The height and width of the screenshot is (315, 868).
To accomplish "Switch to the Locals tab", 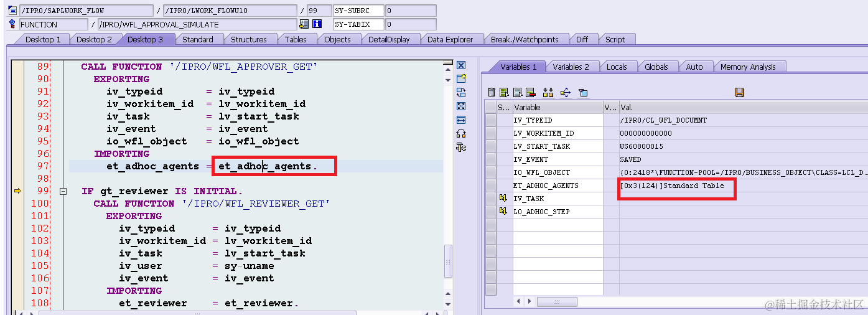I will coord(617,67).
